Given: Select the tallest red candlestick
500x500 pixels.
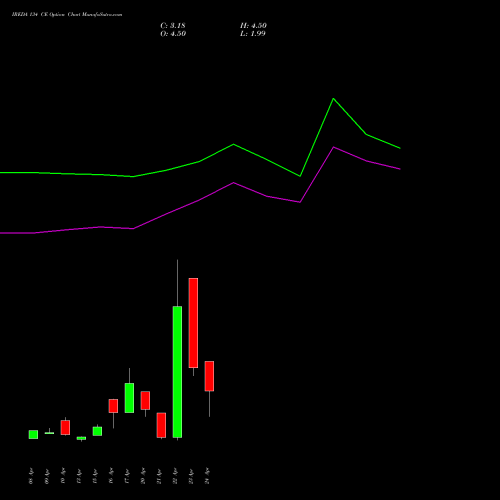Looking at the screenshot, I should coord(193,323).
